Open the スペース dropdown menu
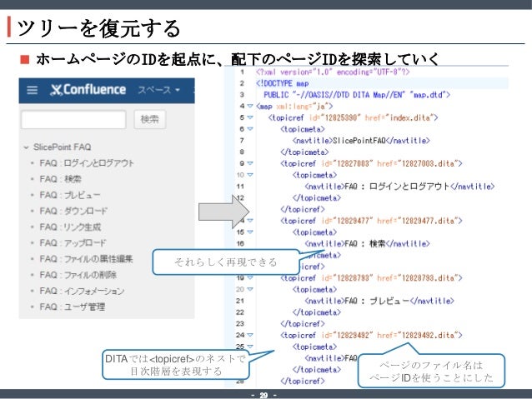This screenshot has height=399, width=532. point(159,90)
